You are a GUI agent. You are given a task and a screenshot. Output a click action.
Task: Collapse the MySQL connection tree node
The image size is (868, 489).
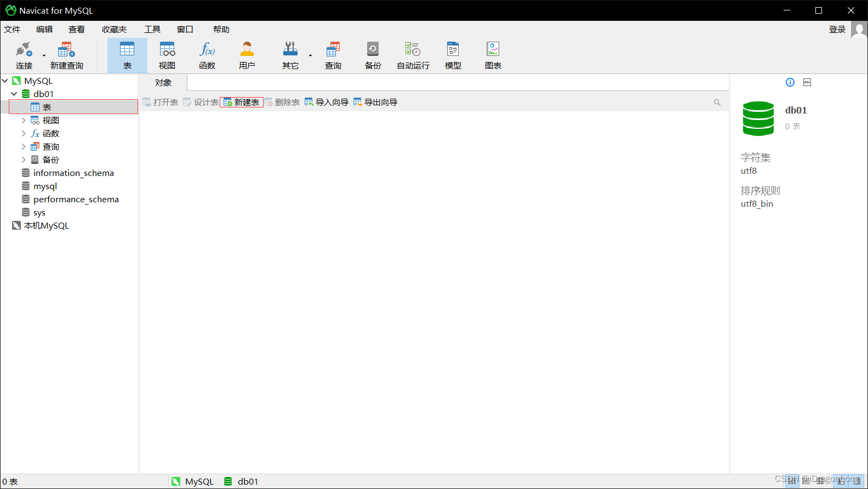click(5, 81)
